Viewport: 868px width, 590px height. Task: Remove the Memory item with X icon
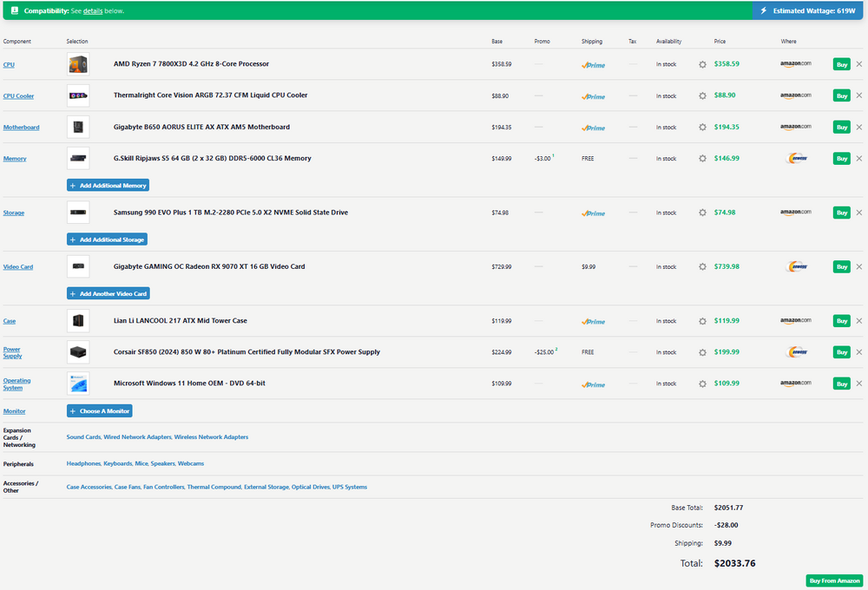click(x=859, y=159)
